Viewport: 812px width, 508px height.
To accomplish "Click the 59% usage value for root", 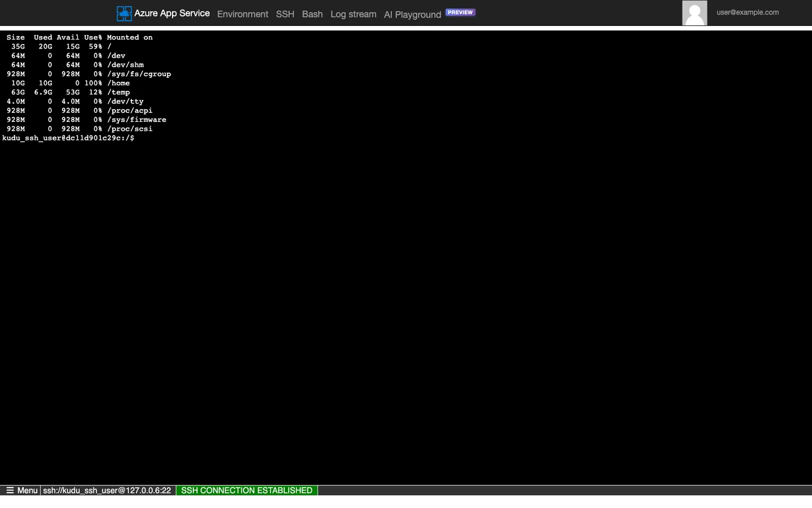I will 95,47.
